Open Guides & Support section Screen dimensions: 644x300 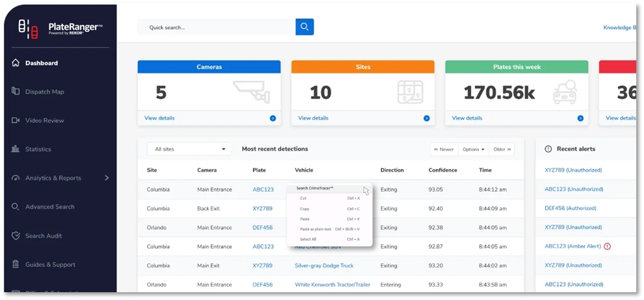tap(50, 265)
